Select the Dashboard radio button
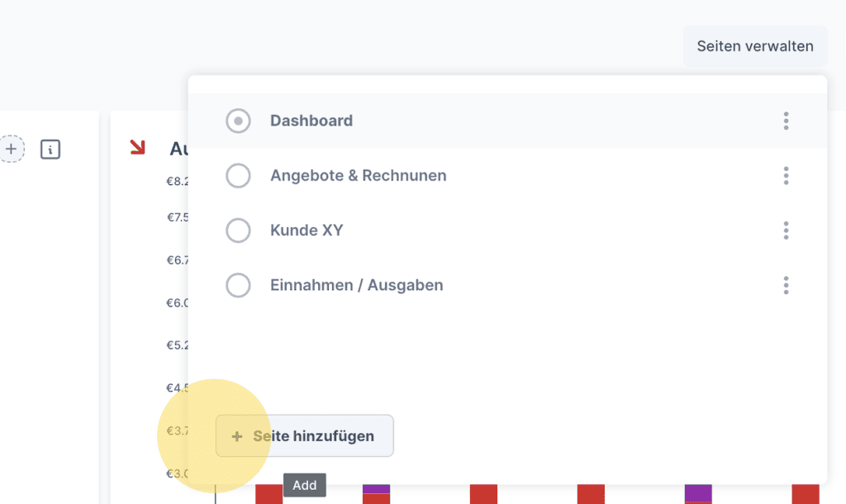 click(x=238, y=121)
